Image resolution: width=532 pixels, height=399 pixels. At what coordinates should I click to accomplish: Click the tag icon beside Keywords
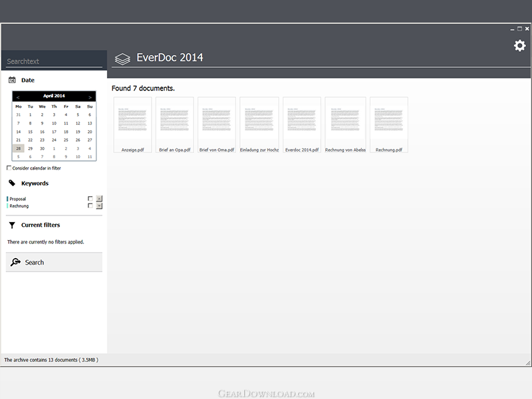tap(12, 184)
